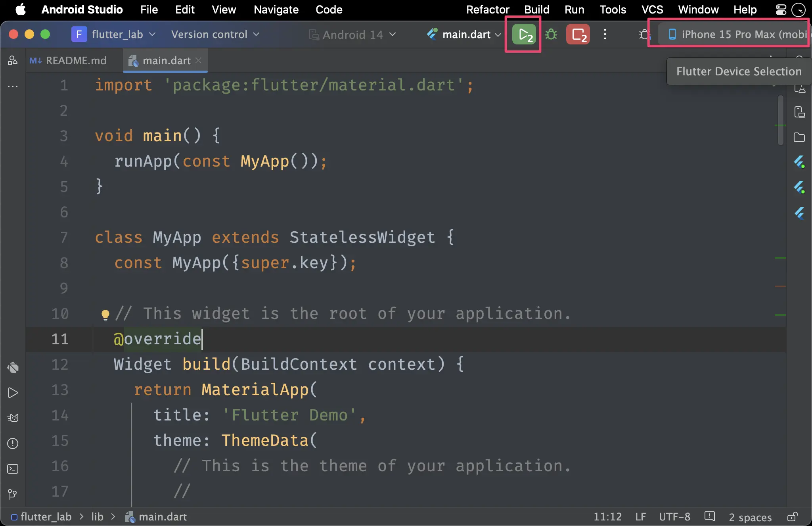
Task: Click the lib breadcrumb in status bar
Action: click(97, 516)
